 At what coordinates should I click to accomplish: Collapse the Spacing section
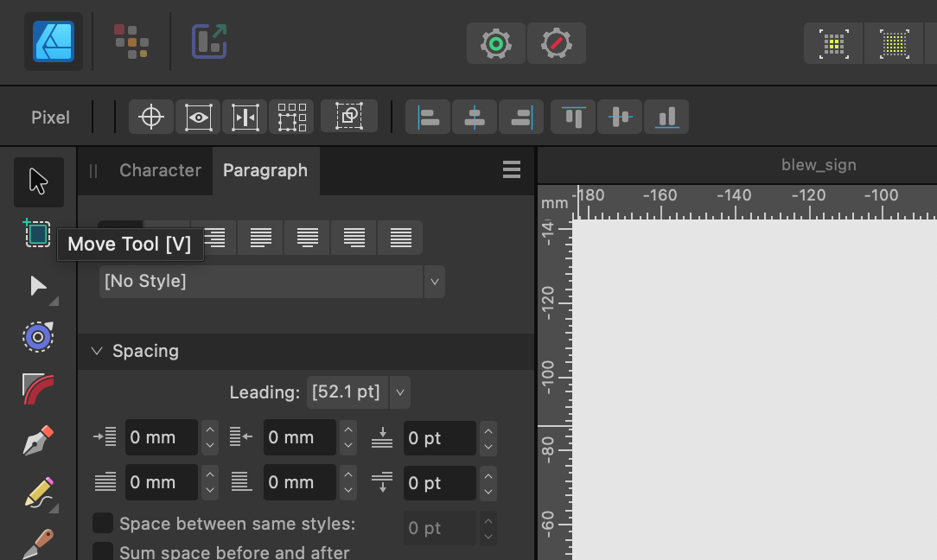click(x=96, y=351)
